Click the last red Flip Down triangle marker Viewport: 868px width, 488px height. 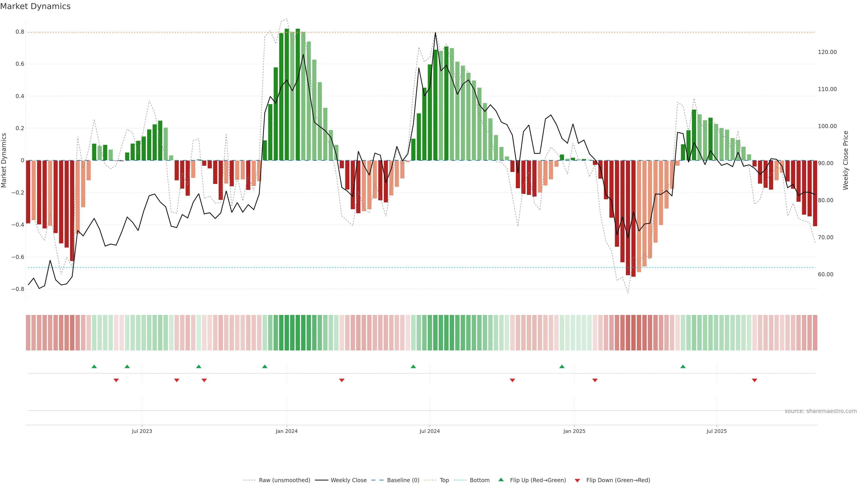[x=755, y=380]
